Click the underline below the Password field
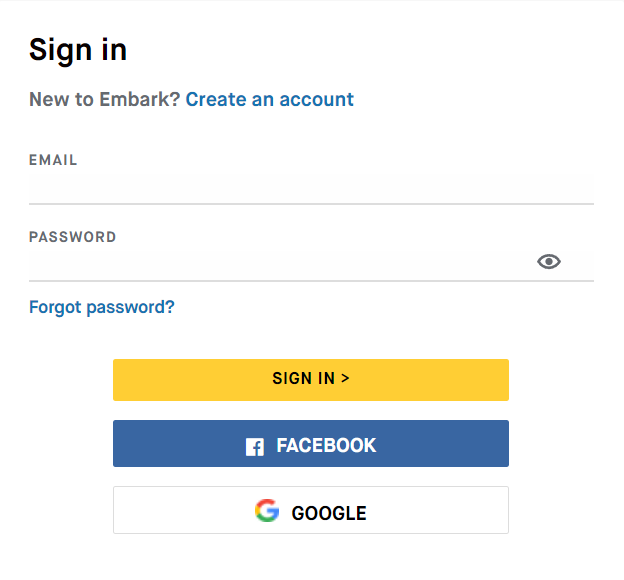The width and height of the screenshot is (624, 580). coord(311,281)
